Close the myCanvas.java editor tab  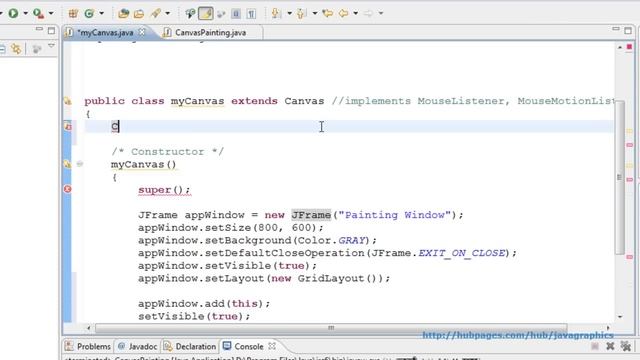tap(142, 32)
